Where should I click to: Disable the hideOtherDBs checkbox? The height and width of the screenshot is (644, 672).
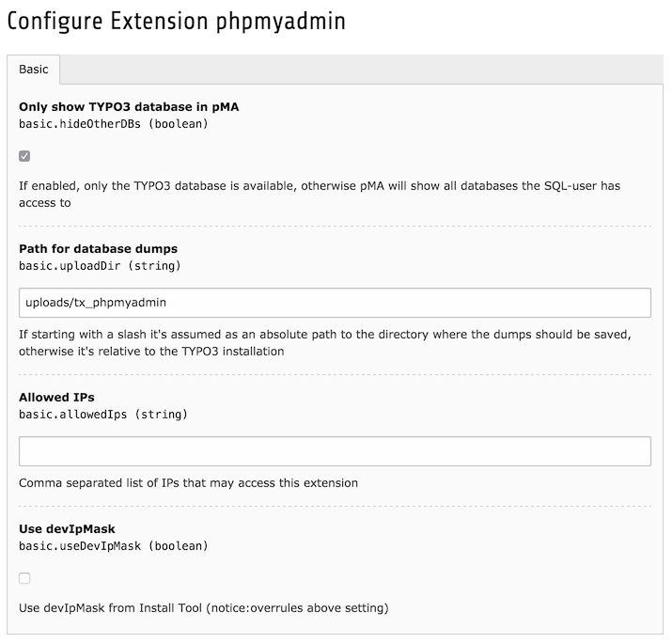pyautogui.click(x=24, y=155)
